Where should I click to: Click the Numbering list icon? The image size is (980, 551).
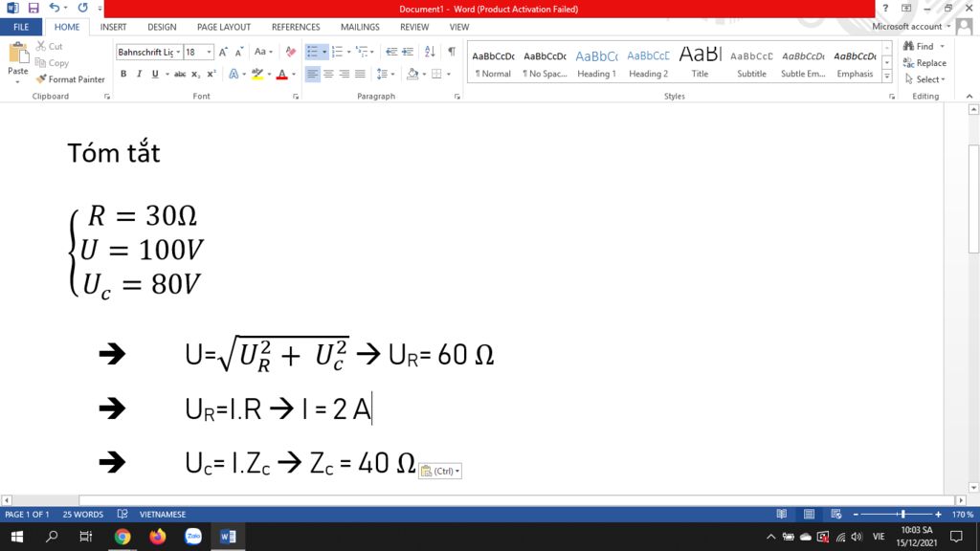pyautogui.click(x=338, y=52)
